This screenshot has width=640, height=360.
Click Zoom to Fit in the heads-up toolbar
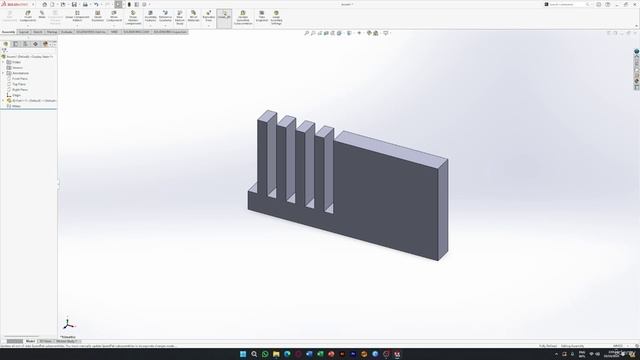coord(307,33)
